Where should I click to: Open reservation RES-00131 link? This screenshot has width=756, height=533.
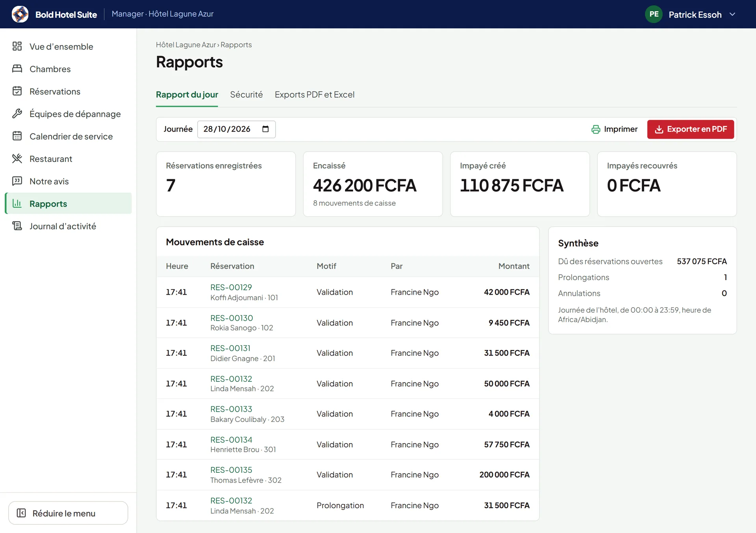(x=230, y=348)
